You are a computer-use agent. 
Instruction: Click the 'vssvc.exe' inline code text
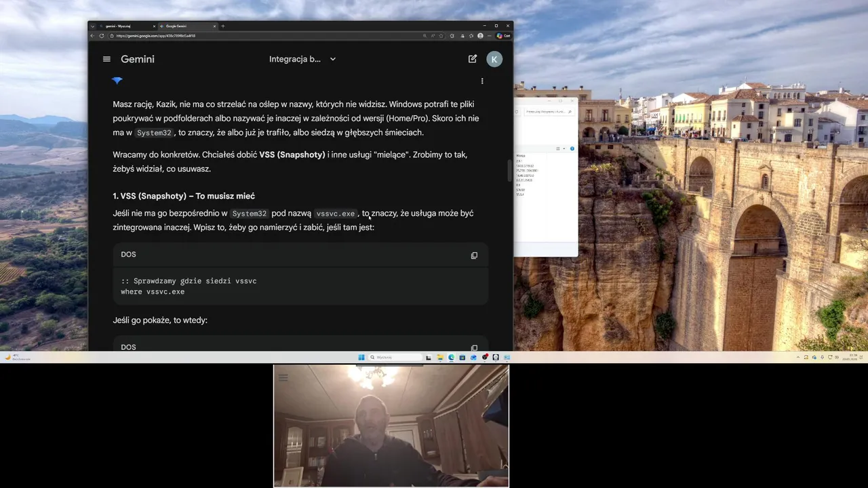(x=336, y=213)
